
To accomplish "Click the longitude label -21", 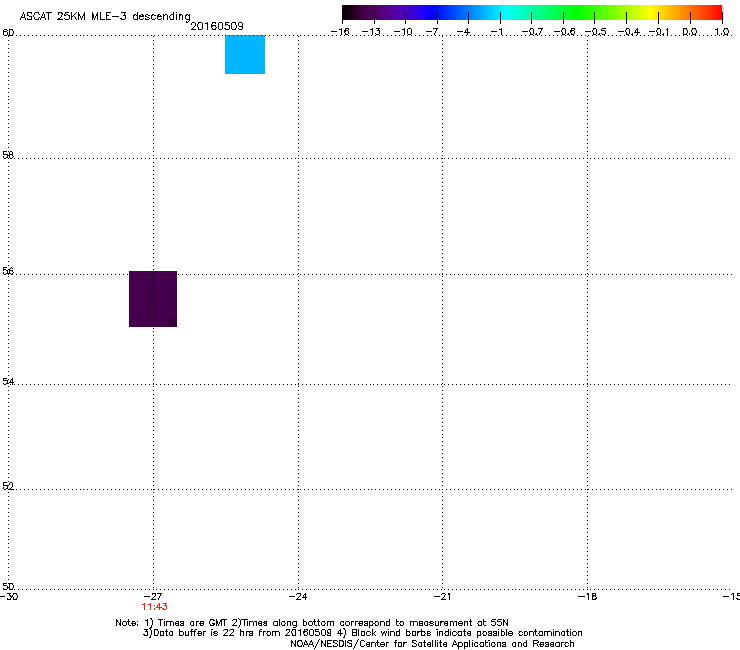I will [x=443, y=597].
